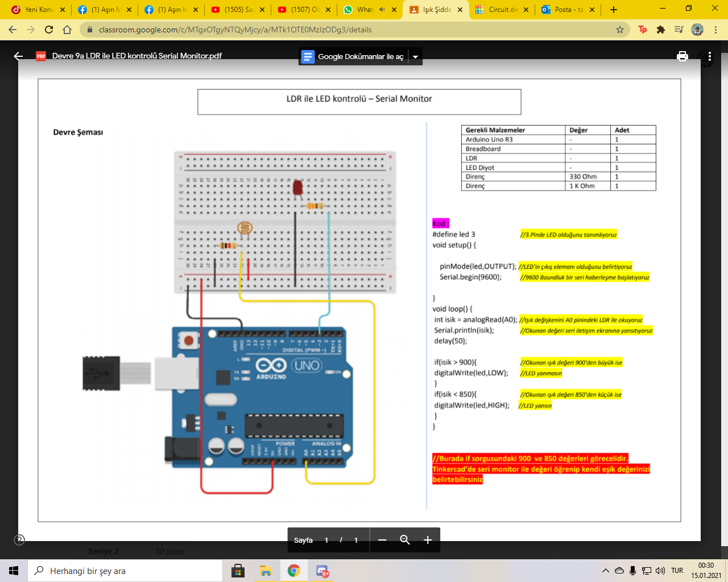Open the media control icon in the toolbar
Viewport: 728px width, 582px height.
(679, 30)
